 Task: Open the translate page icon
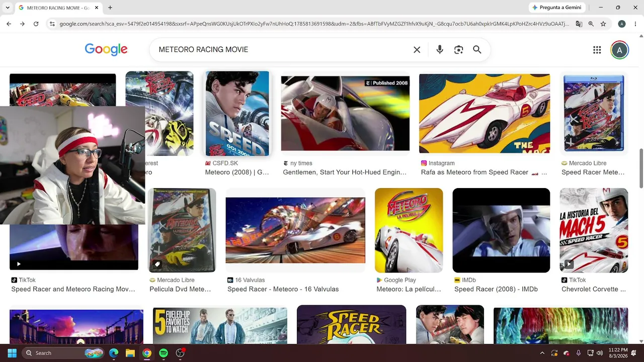(579, 24)
